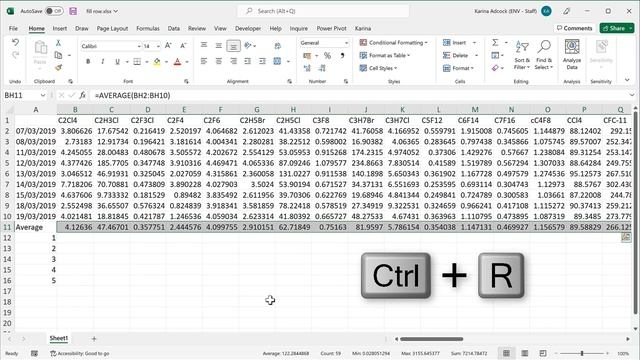Viewport: 640px width, 360px height.
Task: Open the font size 14 dropdown
Action: click(x=158, y=46)
